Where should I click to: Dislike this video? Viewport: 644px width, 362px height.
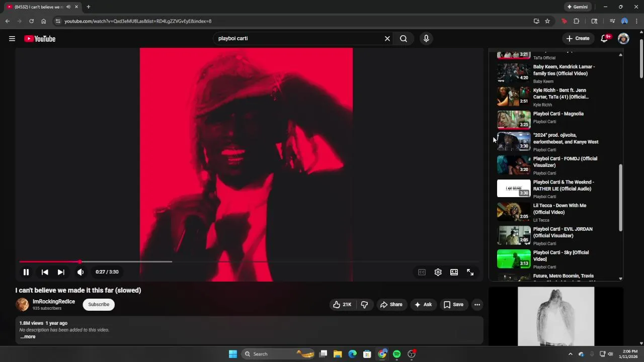pyautogui.click(x=365, y=305)
